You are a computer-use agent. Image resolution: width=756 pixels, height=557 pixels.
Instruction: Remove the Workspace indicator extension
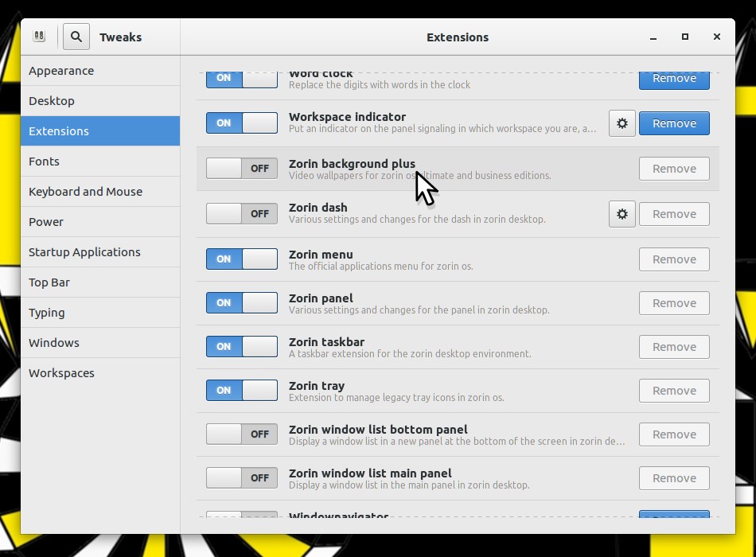tap(674, 123)
